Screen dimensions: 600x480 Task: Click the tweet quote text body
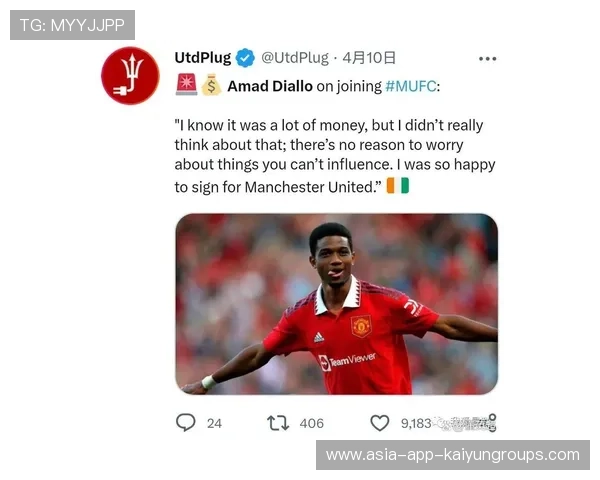pos(335,156)
